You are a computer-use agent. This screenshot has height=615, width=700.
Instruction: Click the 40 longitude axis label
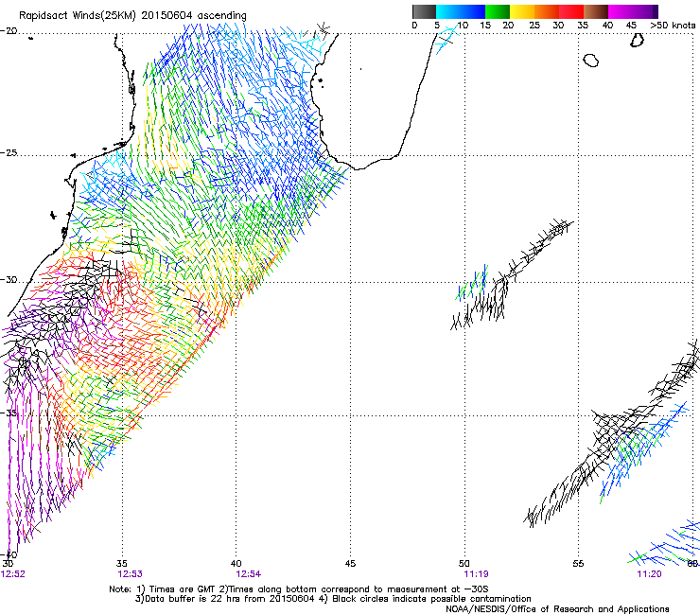coord(236,564)
